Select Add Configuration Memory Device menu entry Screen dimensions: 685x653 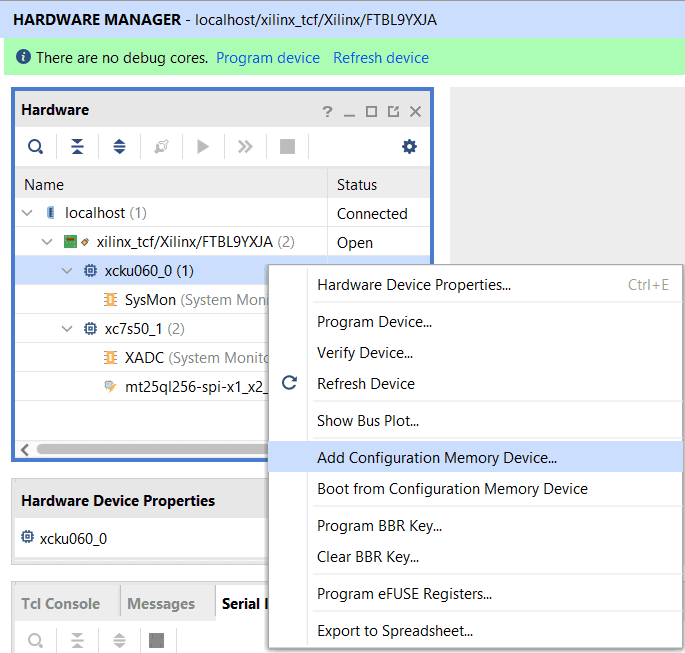point(436,458)
